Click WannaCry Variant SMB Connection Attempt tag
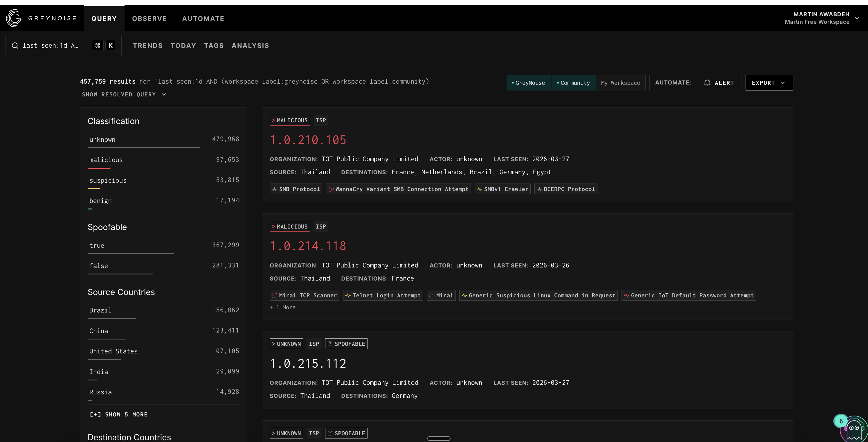Screen dimensions: 868x442 (x=398, y=189)
